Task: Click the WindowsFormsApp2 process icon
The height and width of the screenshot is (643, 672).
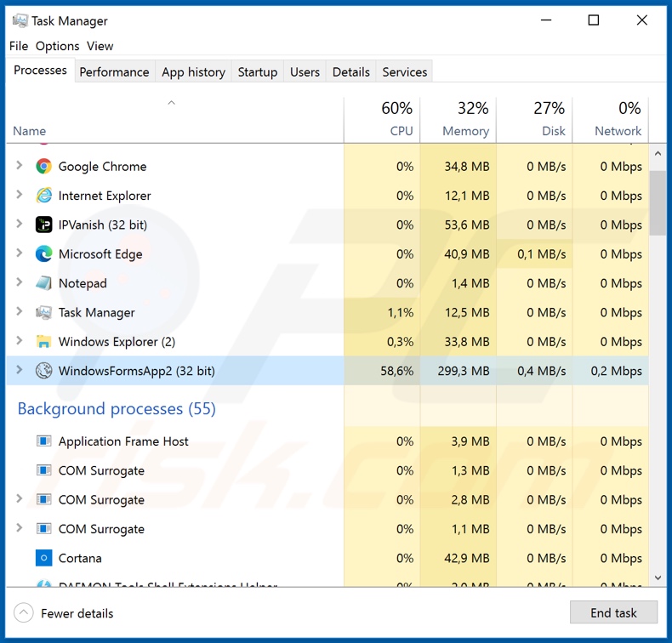Action: pyautogui.click(x=43, y=371)
